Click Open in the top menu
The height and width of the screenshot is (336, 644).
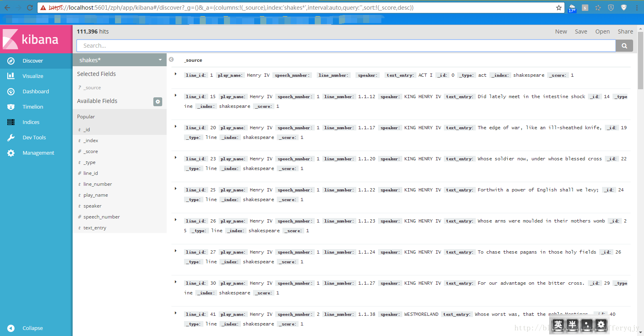tap(602, 31)
